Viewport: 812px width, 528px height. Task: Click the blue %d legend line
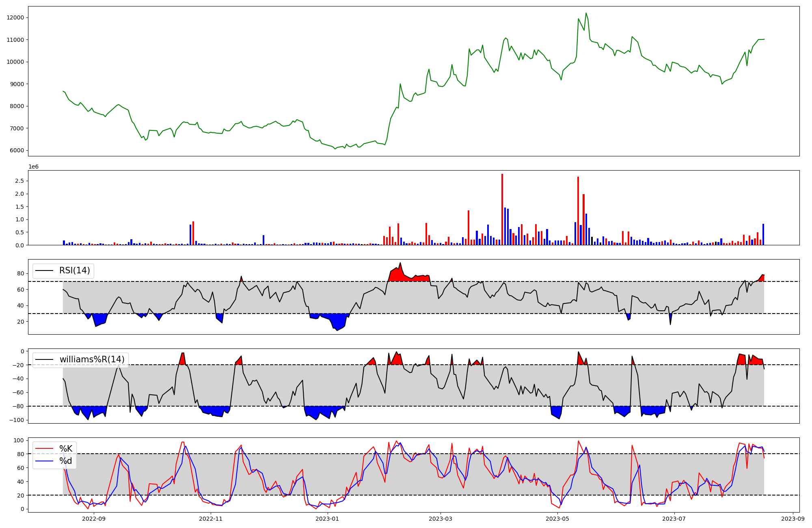[x=44, y=461]
